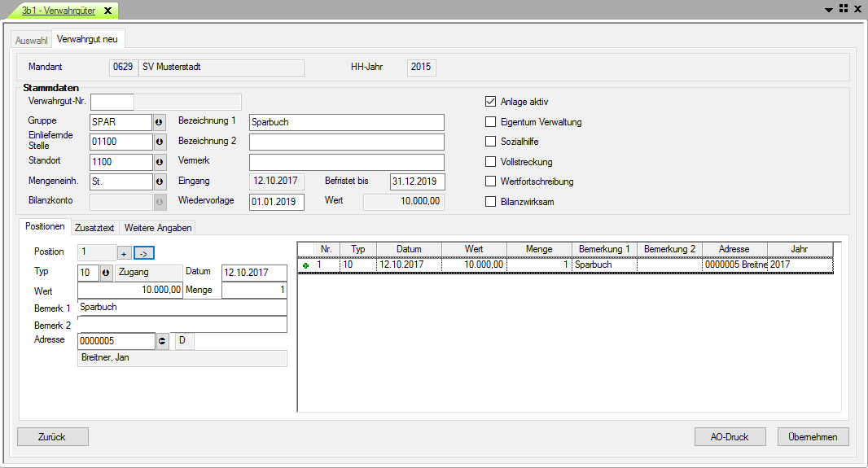Viewport: 868px width, 468px height.
Task: Tick the Bilanzwirksam checkbox
Action: tap(490, 202)
